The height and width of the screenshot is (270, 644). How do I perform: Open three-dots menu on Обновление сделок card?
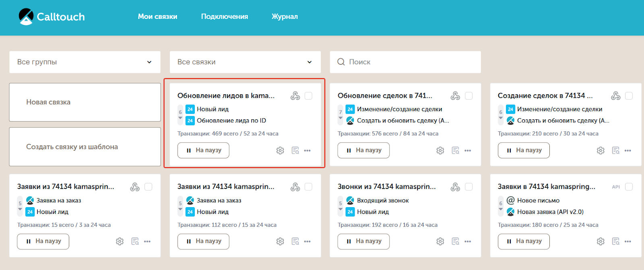pos(468,150)
